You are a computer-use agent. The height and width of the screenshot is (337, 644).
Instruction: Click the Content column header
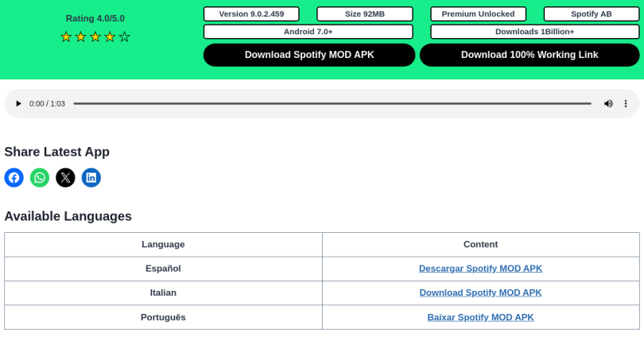[x=481, y=245]
